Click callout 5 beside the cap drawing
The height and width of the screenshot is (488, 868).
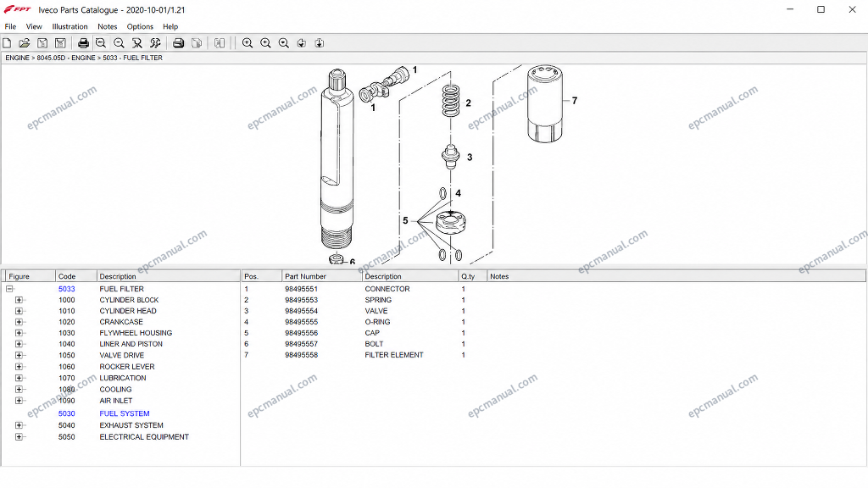point(405,221)
